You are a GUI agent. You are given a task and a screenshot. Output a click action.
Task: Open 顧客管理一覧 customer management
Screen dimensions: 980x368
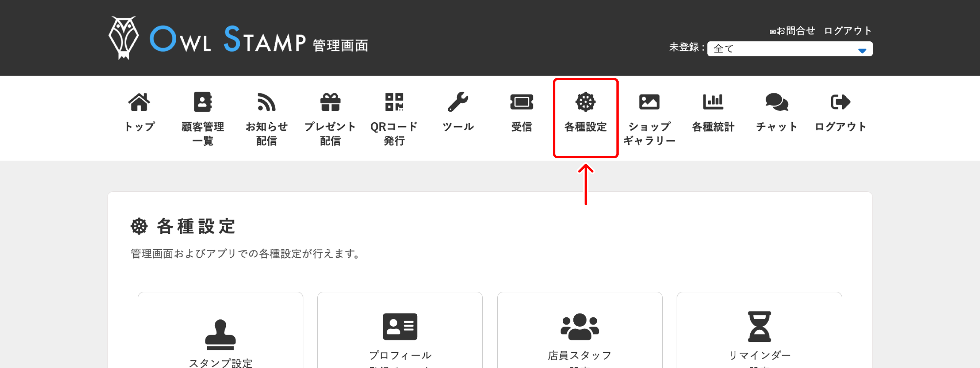pyautogui.click(x=203, y=115)
